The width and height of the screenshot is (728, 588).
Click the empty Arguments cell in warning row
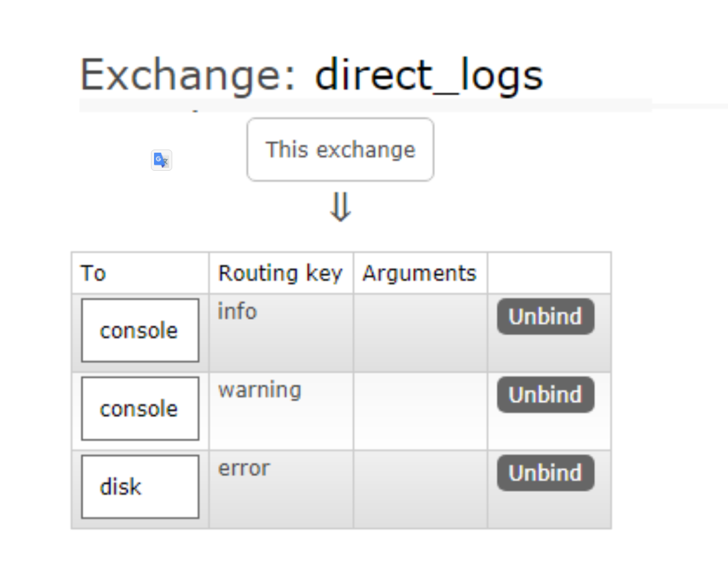pyautogui.click(x=420, y=411)
